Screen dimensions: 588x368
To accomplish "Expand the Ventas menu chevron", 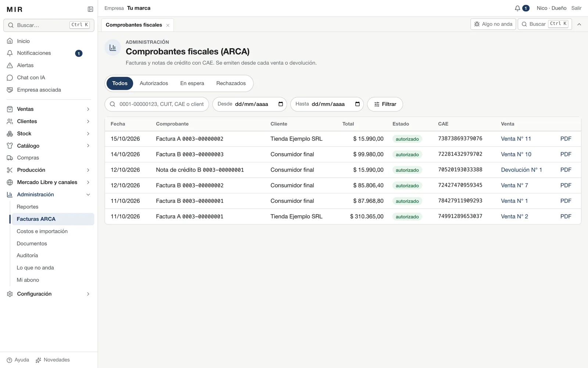I will coord(88,109).
